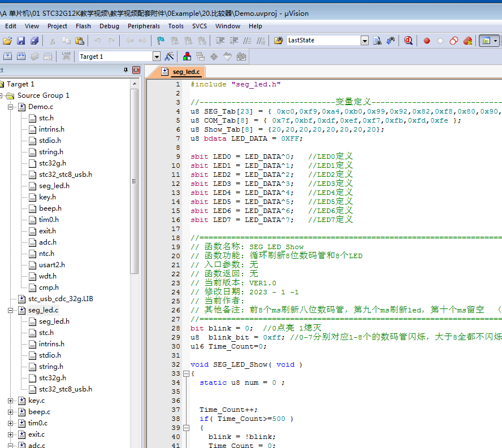Close the Project panel
The height and width of the screenshot is (448, 502).
[x=136, y=70]
